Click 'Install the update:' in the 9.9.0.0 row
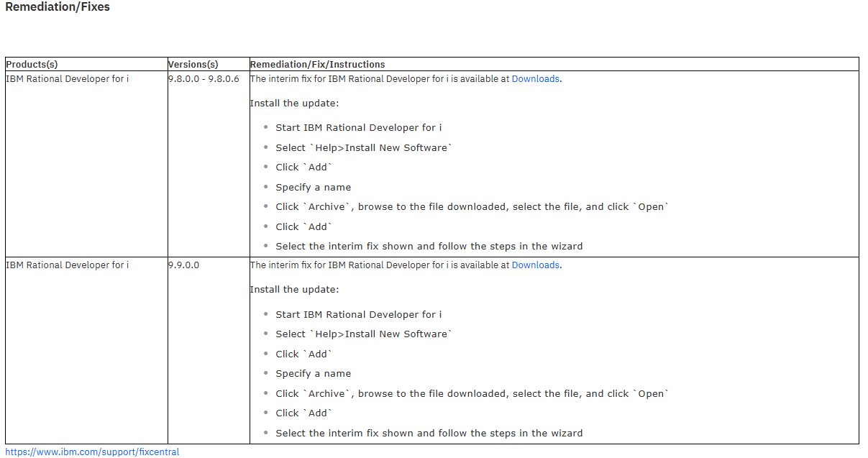The image size is (868, 458). click(294, 290)
